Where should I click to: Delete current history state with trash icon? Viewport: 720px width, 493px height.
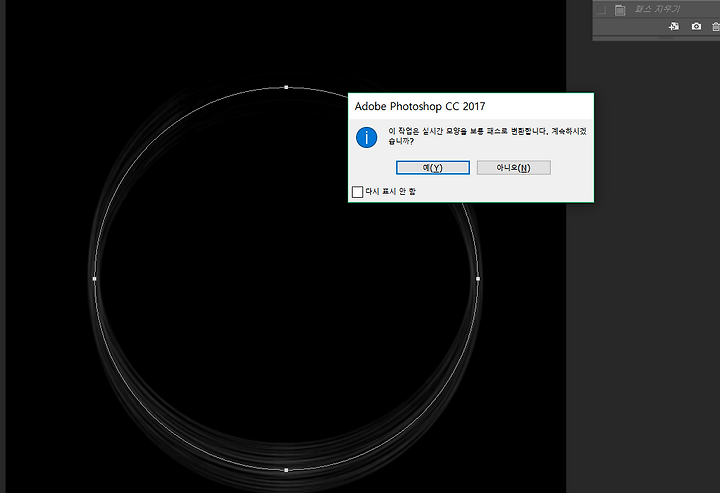[716, 27]
